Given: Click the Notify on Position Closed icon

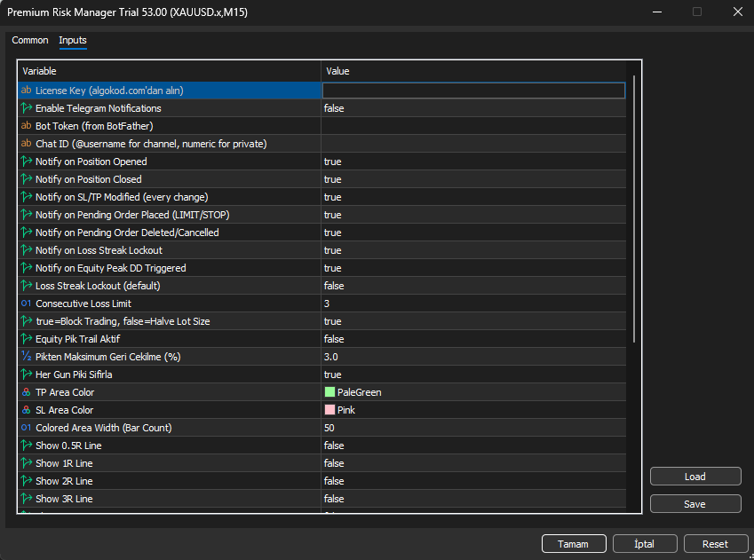Looking at the screenshot, I should click(27, 179).
